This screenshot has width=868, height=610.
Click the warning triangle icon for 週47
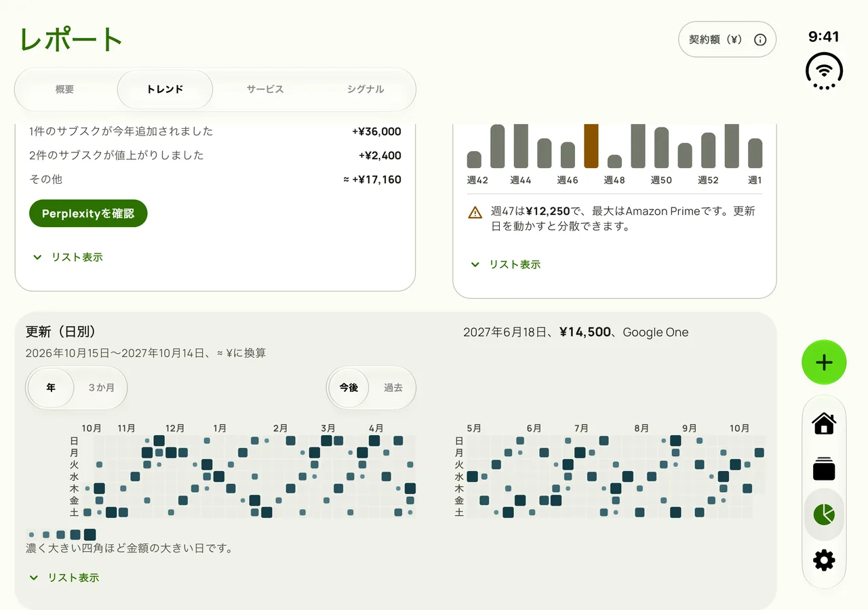pos(475,213)
